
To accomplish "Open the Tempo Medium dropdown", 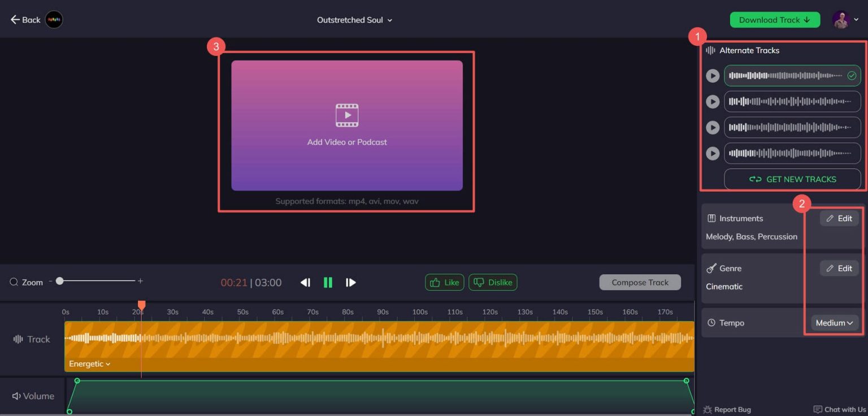I will point(834,322).
